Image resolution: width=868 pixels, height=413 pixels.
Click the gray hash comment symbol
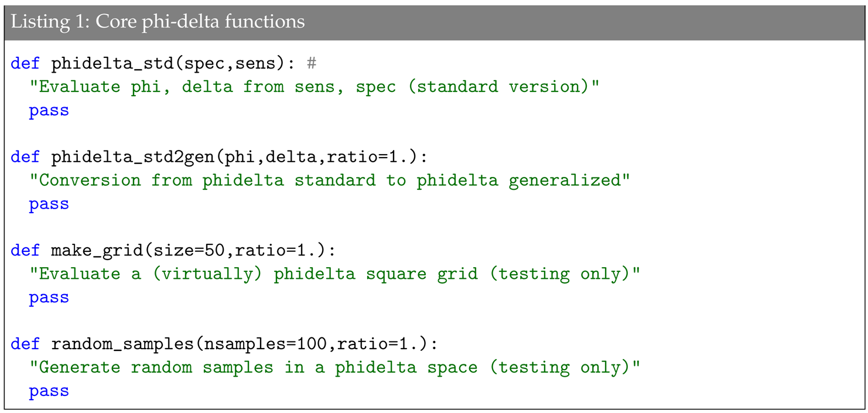pos(311,63)
